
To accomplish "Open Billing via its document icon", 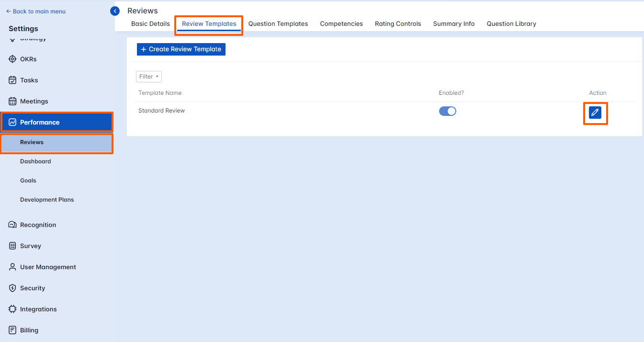I will point(12,330).
